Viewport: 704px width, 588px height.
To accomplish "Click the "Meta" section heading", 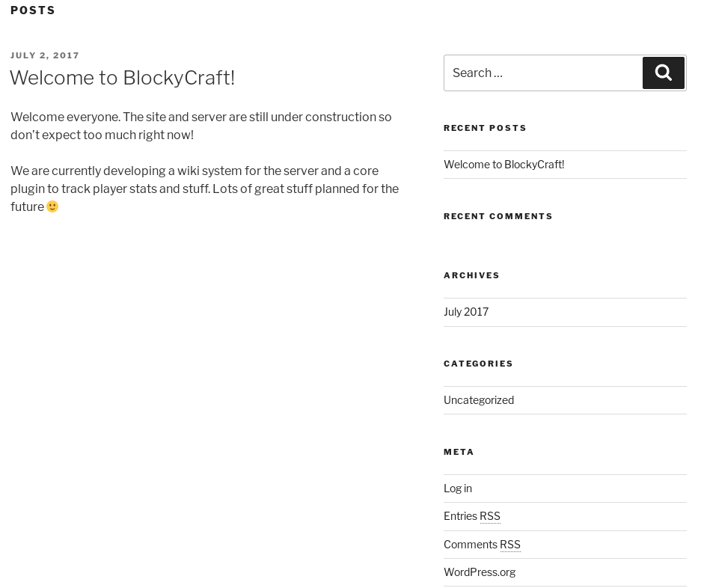I will tap(459, 452).
